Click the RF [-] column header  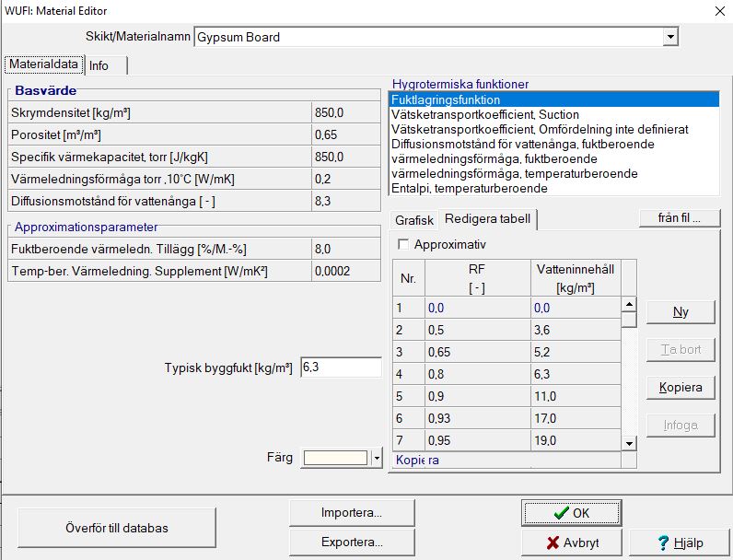click(477, 278)
